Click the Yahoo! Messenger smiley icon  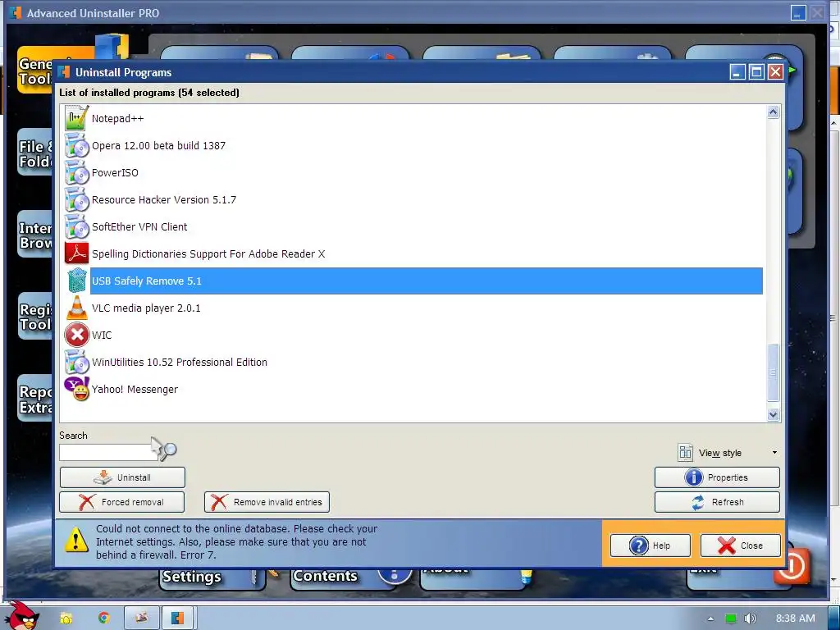76,389
